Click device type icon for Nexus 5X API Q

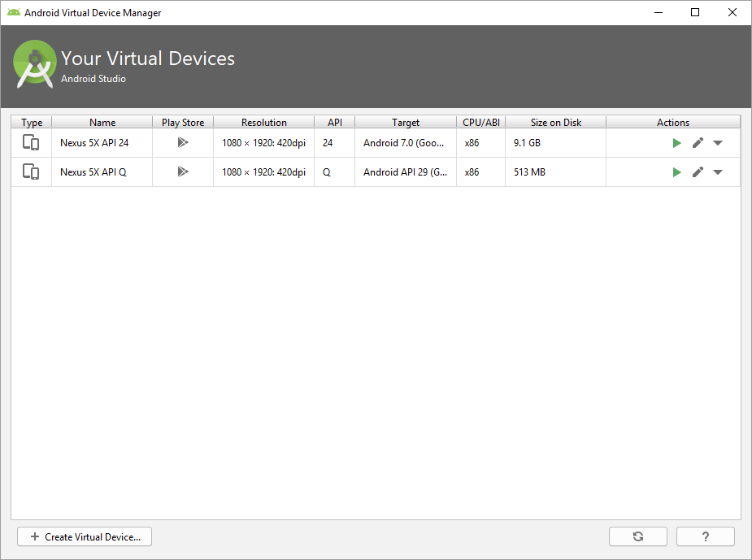click(x=31, y=172)
